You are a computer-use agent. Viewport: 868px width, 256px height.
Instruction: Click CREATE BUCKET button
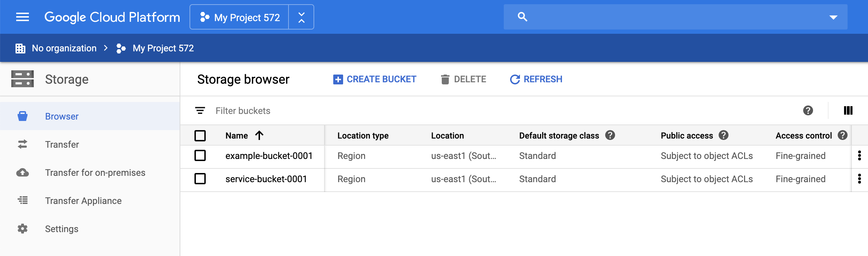375,79
